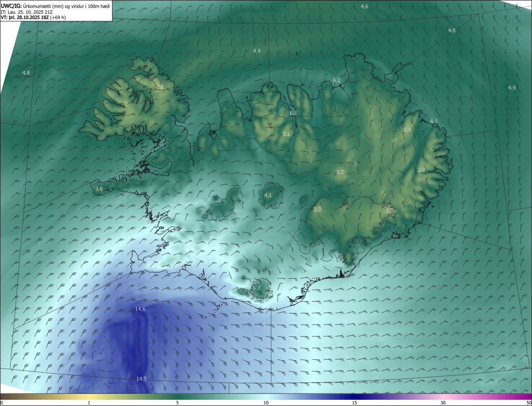This screenshot has height=406, width=532.
Task: Select the 3.2 value in central highlands
Action: click(340, 172)
